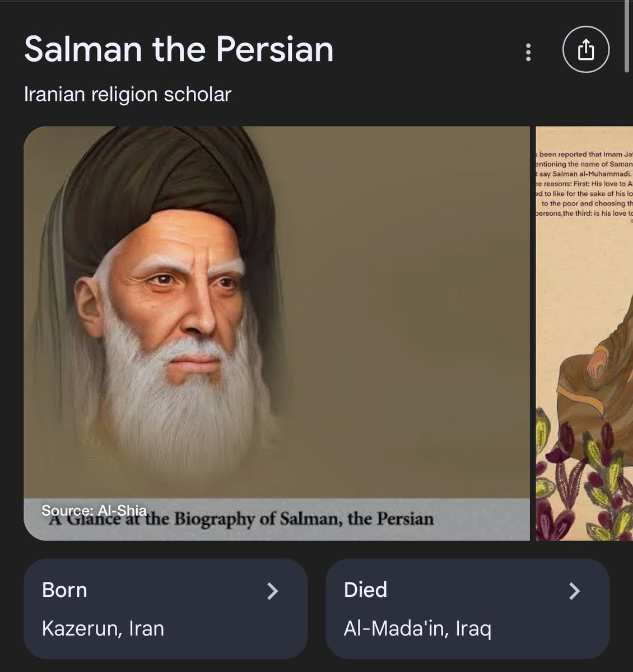Open the partially visible second carousel image
The width and height of the screenshot is (633, 672).
tap(584, 333)
